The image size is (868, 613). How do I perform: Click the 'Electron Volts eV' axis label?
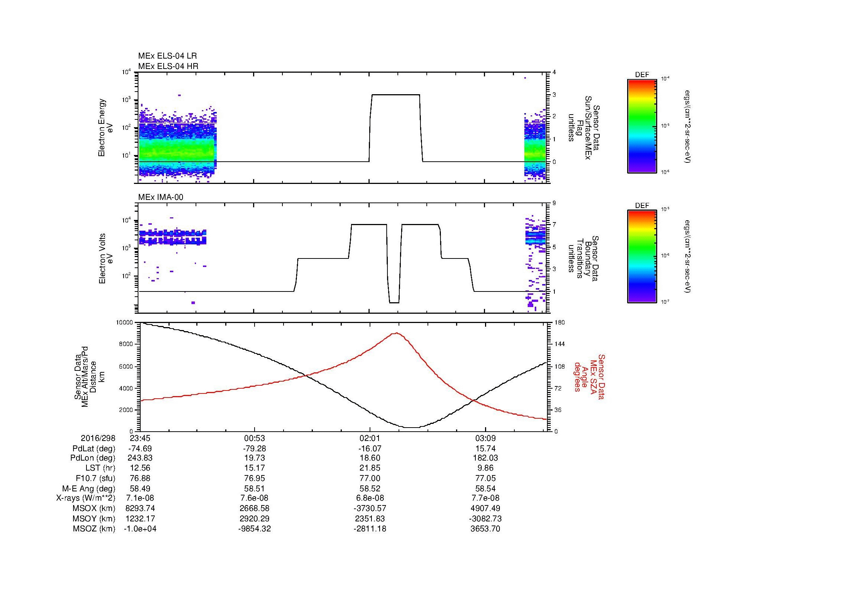(105, 259)
